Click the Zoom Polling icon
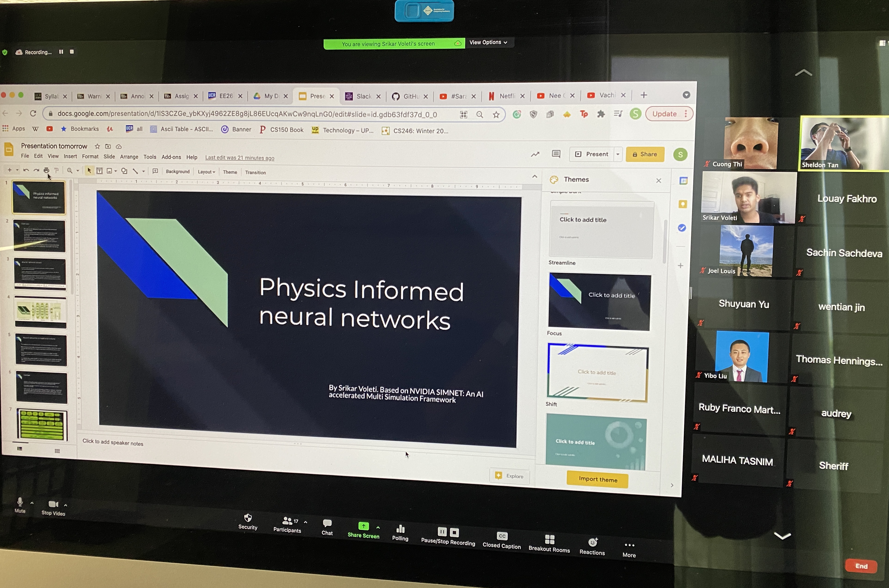Image resolution: width=889 pixels, height=588 pixels. [x=400, y=530]
